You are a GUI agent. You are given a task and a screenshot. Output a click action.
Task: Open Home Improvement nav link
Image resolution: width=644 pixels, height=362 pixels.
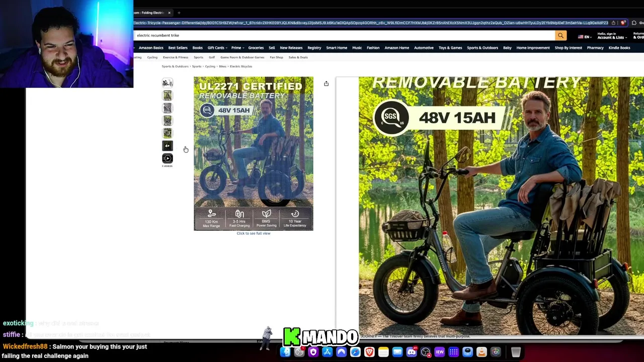coord(533,48)
